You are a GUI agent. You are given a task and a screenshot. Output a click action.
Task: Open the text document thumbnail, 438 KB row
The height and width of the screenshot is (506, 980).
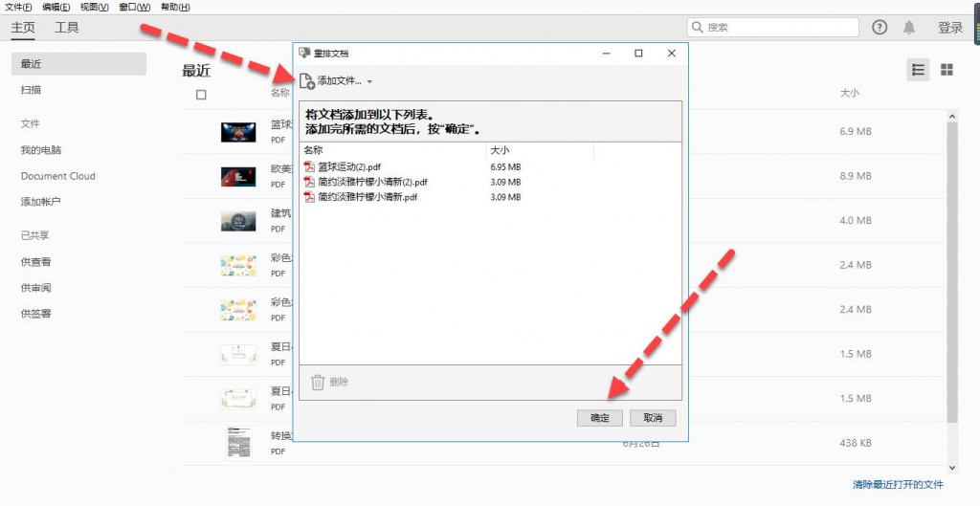(238, 443)
